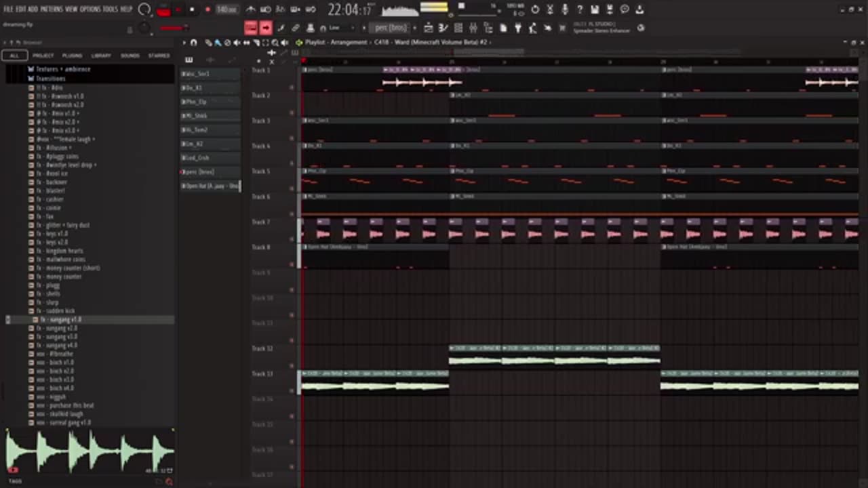Click the microphone one-click recording icon
The height and width of the screenshot is (488, 868).
point(565,9)
